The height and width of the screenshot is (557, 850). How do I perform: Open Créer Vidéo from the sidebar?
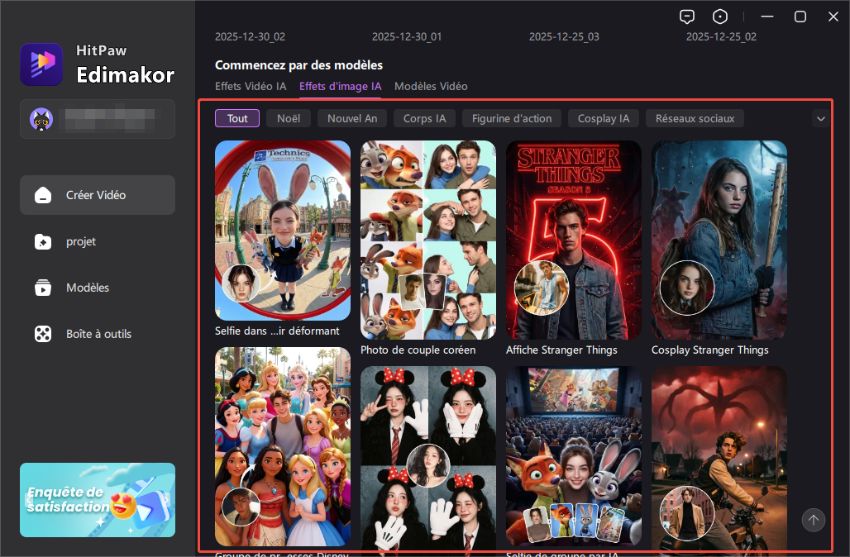pos(97,195)
